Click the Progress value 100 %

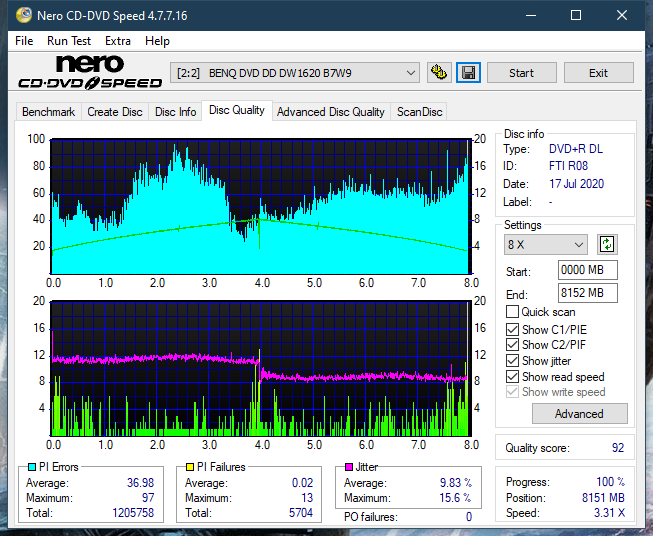pos(611,482)
